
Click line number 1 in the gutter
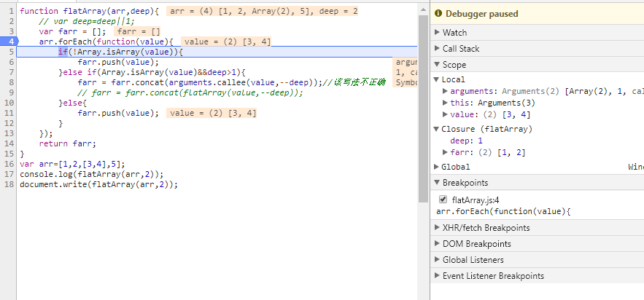(x=11, y=11)
